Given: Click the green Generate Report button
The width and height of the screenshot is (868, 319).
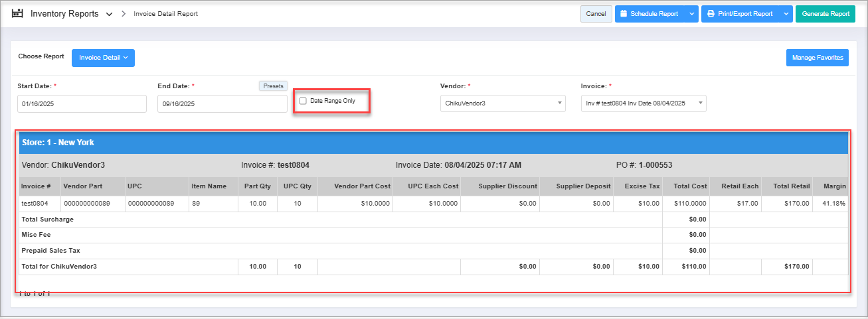Looking at the screenshot, I should click(x=825, y=14).
